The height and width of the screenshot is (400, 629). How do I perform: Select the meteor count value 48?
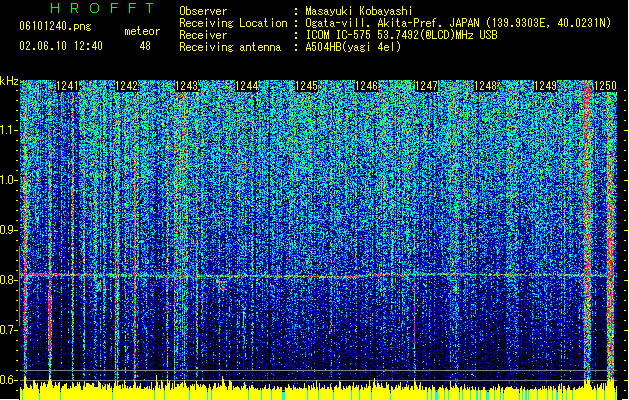click(145, 46)
